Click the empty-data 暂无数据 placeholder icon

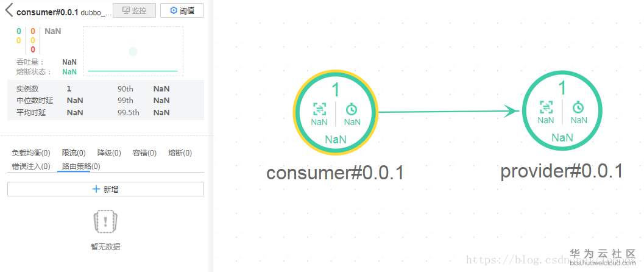pyautogui.click(x=105, y=223)
